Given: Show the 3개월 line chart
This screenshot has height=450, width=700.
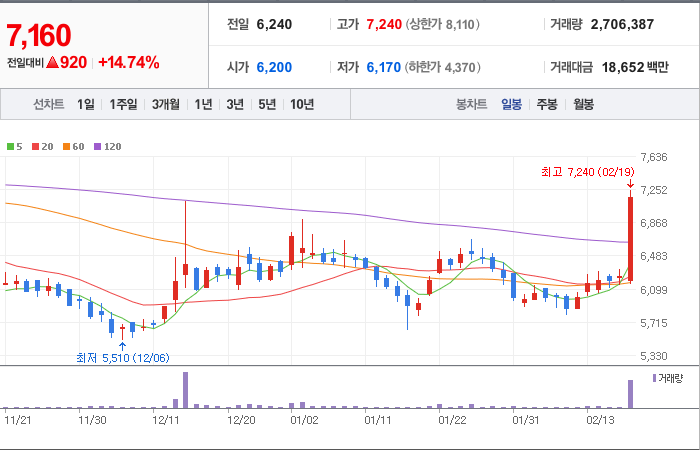Looking at the screenshot, I should click(166, 104).
